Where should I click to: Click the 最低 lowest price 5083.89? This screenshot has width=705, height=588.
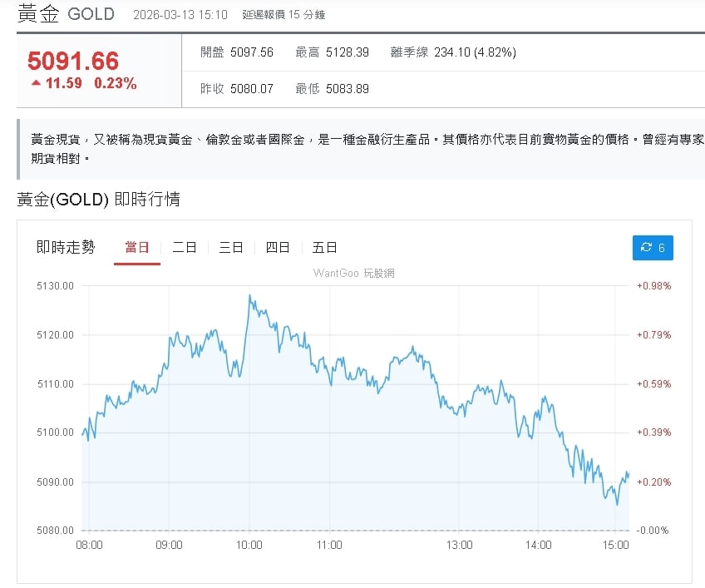point(348,89)
